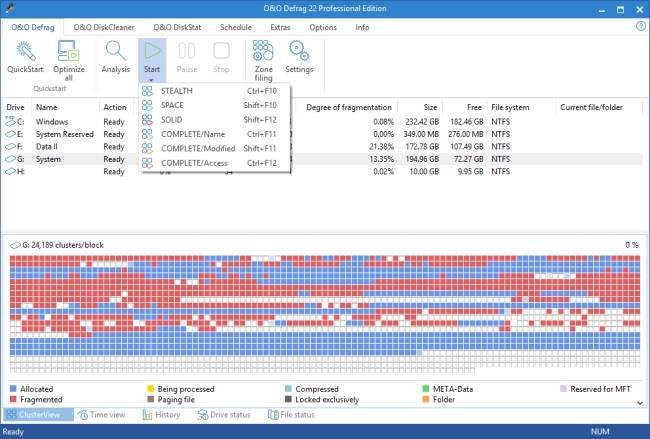Click the greyed Stop icon
Image resolution: width=650 pixels, height=439 pixels.
(221, 51)
